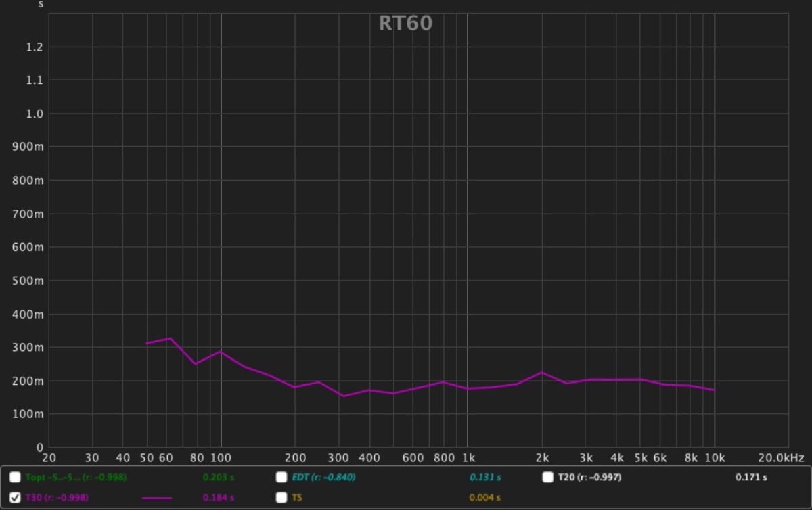Enable the Topt trace checkbox
Image resolution: width=812 pixels, height=510 pixels.
click(x=15, y=478)
